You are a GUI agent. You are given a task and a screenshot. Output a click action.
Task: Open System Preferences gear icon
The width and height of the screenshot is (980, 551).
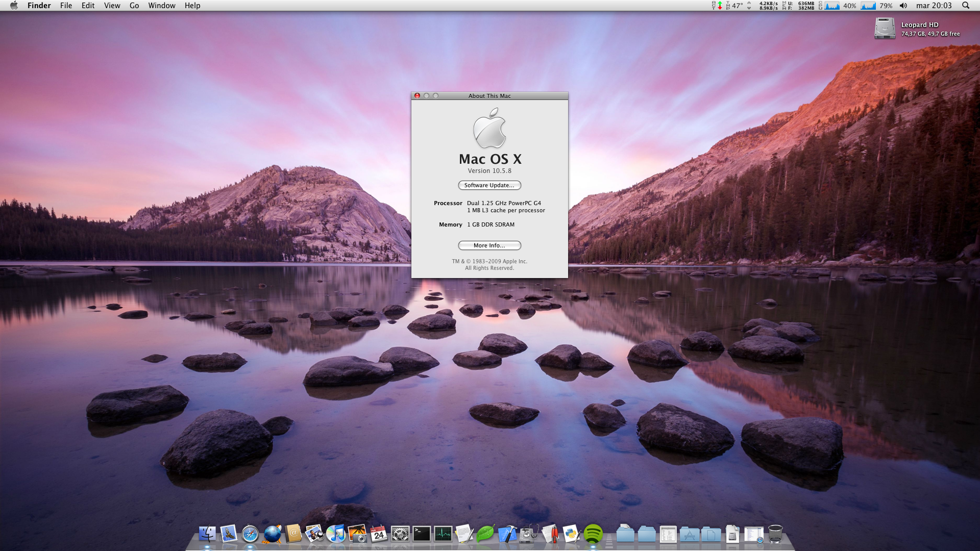(x=400, y=534)
